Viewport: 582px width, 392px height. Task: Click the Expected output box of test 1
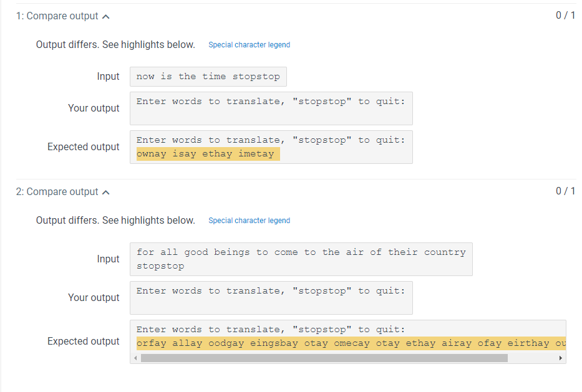pyautogui.click(x=271, y=146)
